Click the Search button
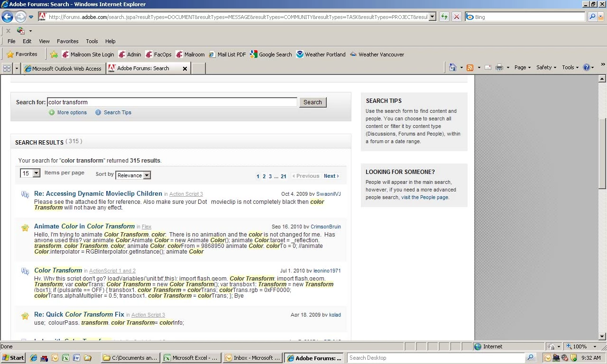 click(313, 102)
